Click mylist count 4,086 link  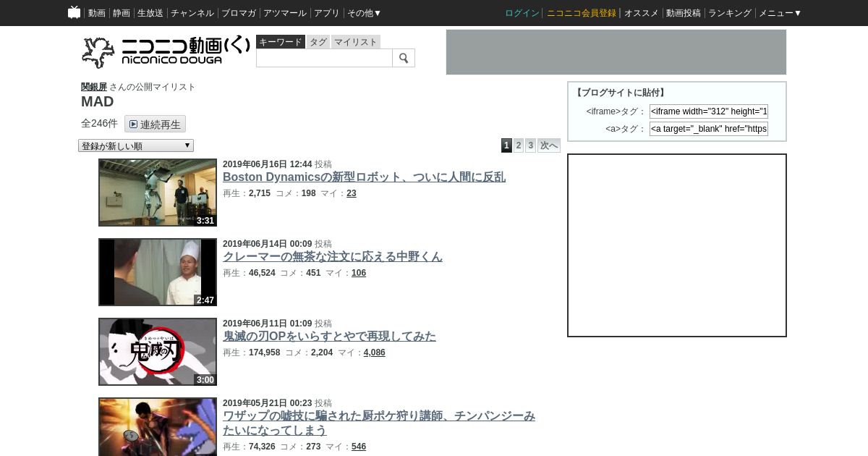coord(374,352)
